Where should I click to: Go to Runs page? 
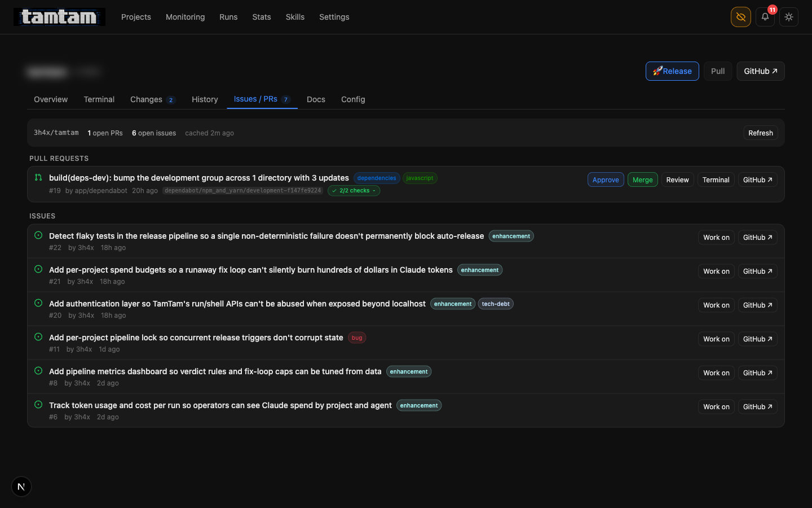[228, 17]
